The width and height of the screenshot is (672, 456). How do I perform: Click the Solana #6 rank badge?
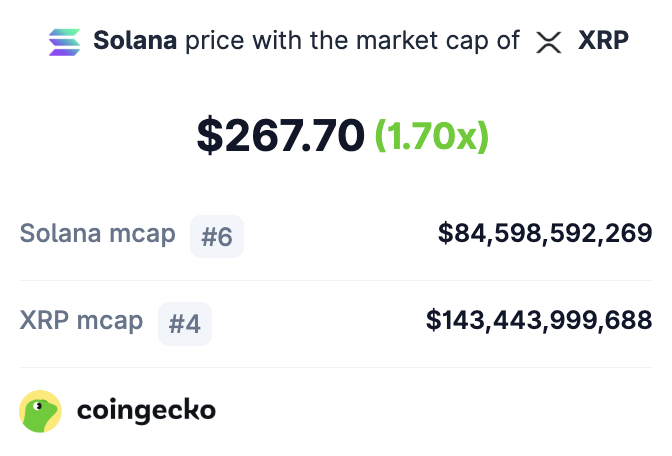tap(217, 236)
